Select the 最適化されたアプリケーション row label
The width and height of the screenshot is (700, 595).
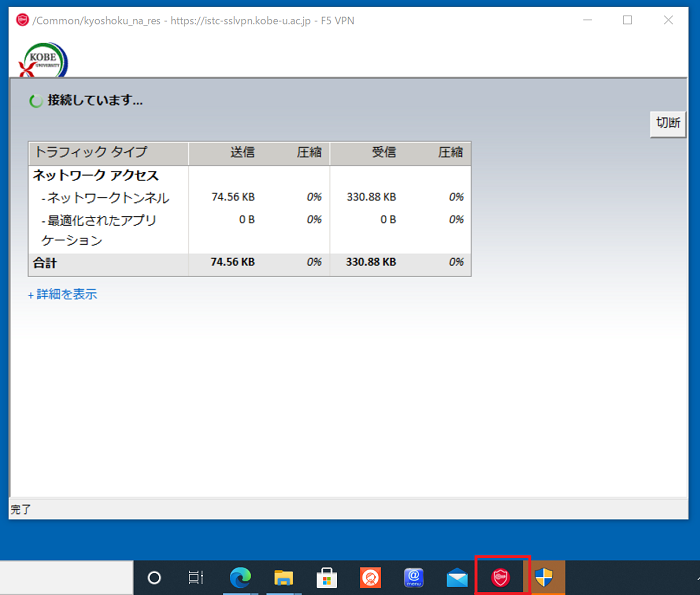coord(99,230)
